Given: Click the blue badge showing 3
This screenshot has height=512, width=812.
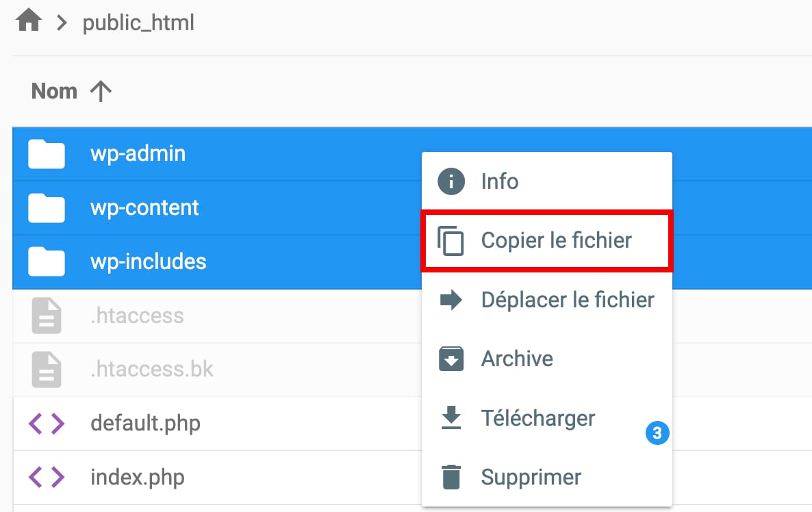Looking at the screenshot, I should pyautogui.click(x=657, y=433).
